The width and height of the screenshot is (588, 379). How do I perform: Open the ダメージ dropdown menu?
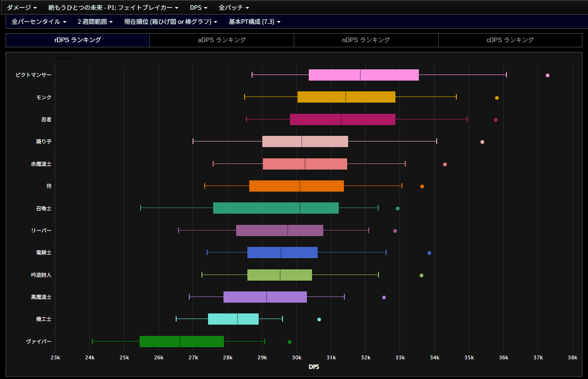pyautogui.click(x=22, y=7)
